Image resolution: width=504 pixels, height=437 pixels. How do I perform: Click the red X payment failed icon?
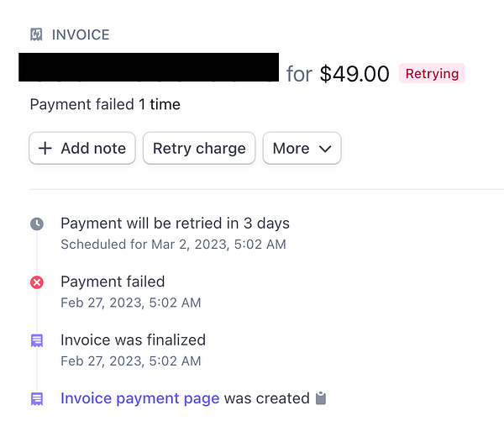pyautogui.click(x=37, y=282)
